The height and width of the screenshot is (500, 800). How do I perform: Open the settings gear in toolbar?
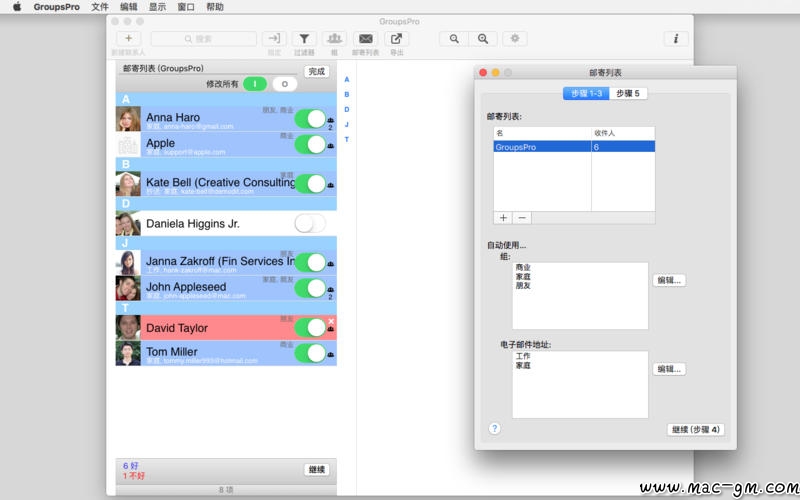point(515,38)
